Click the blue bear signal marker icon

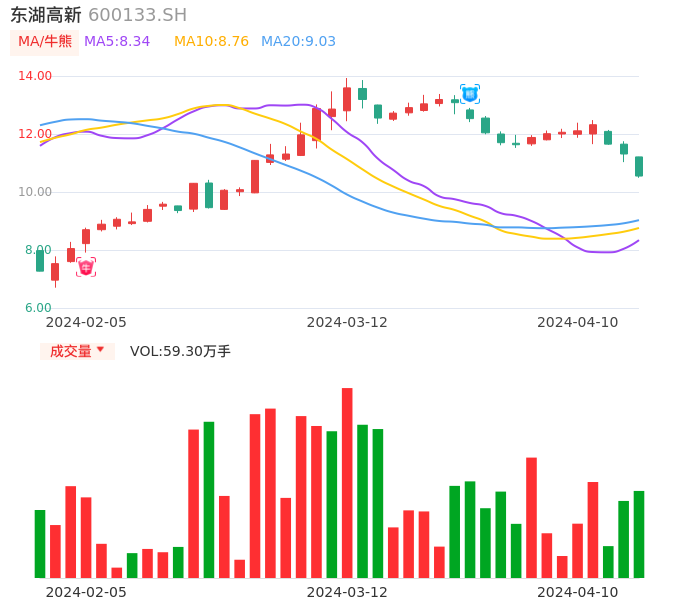click(470, 94)
